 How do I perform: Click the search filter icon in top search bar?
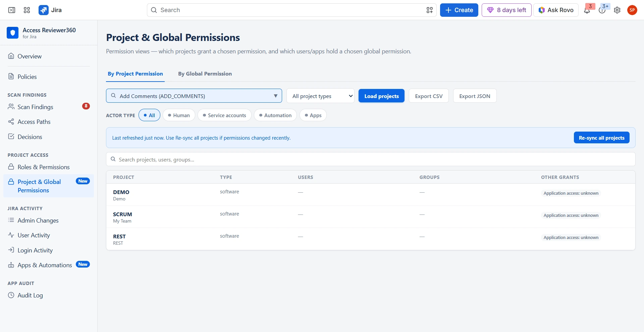coord(430,10)
